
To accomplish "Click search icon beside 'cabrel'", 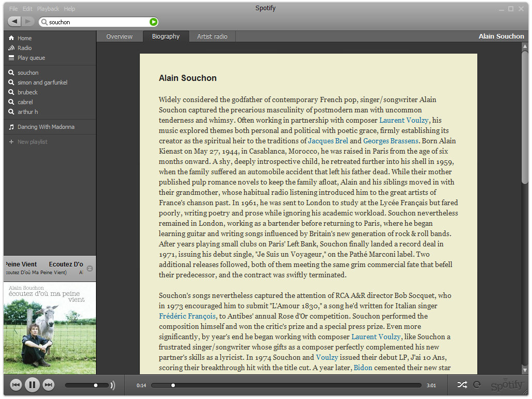I will pyautogui.click(x=11, y=102).
